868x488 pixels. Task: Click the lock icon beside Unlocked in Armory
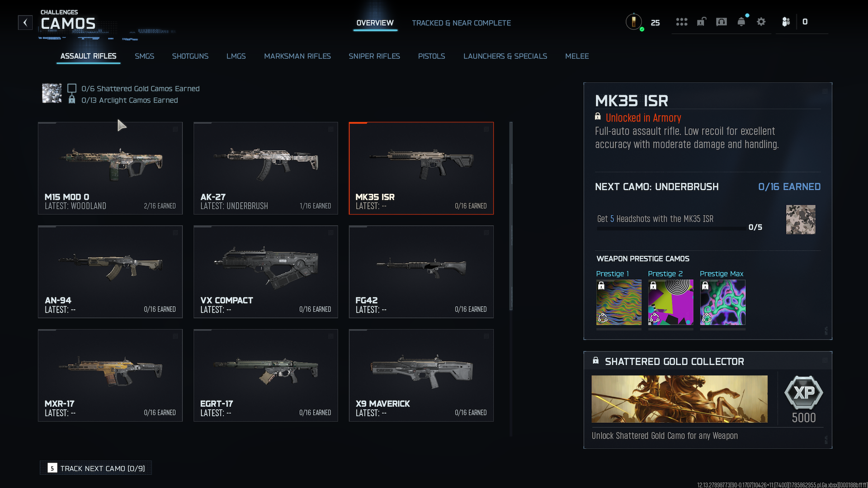click(x=598, y=117)
